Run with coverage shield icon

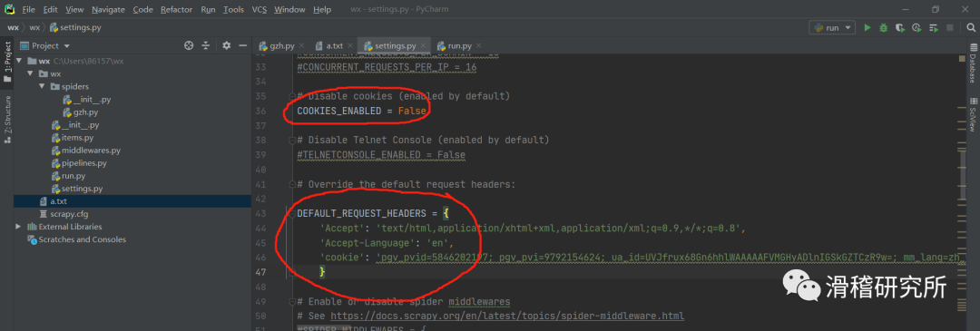[899, 27]
